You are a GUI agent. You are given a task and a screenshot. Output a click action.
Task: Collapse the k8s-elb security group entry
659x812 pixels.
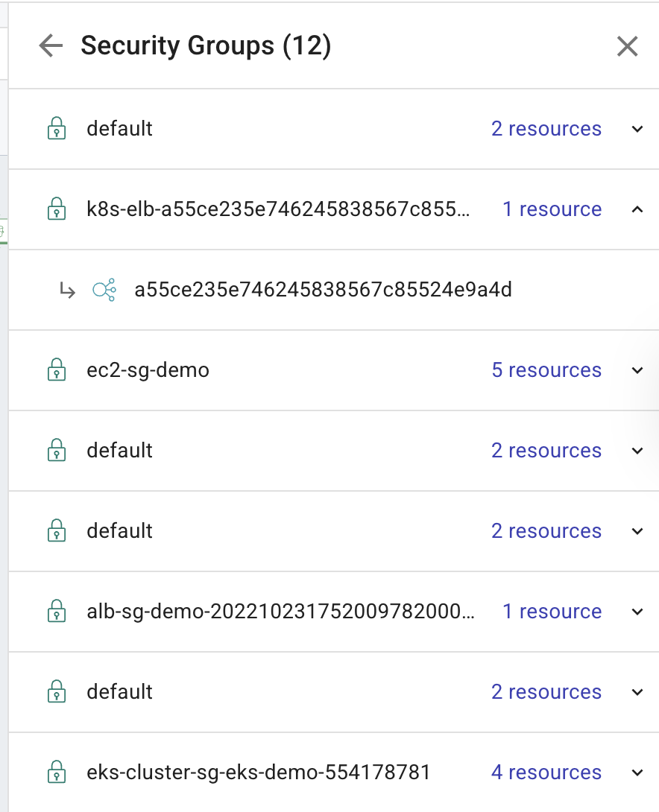637,209
